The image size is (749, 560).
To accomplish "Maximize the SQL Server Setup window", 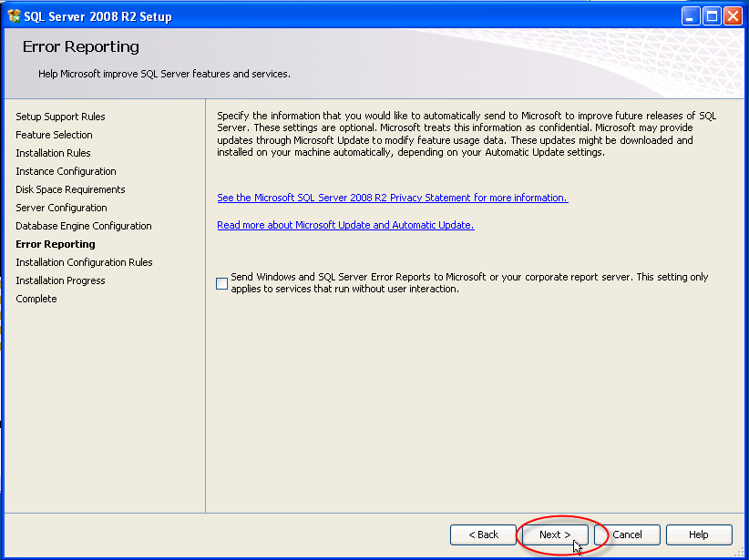I will coord(712,16).
